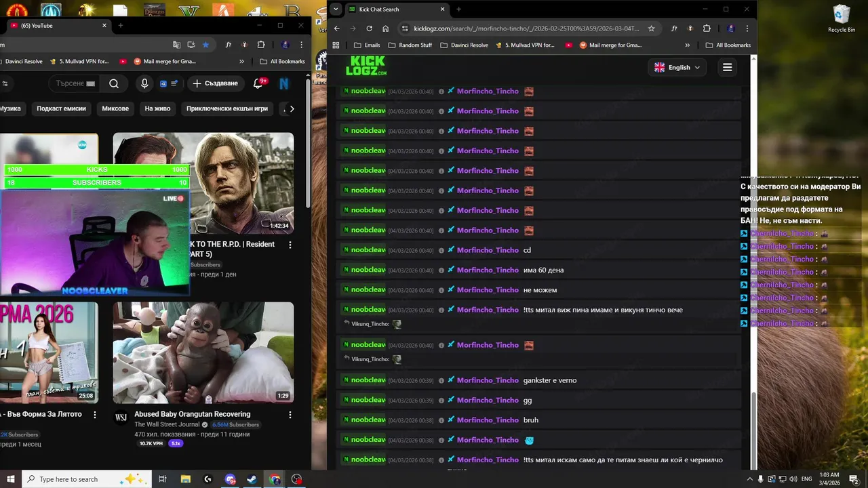Open options menu for Abused Baby Orangutan video
The image size is (868, 488).
(x=290, y=415)
